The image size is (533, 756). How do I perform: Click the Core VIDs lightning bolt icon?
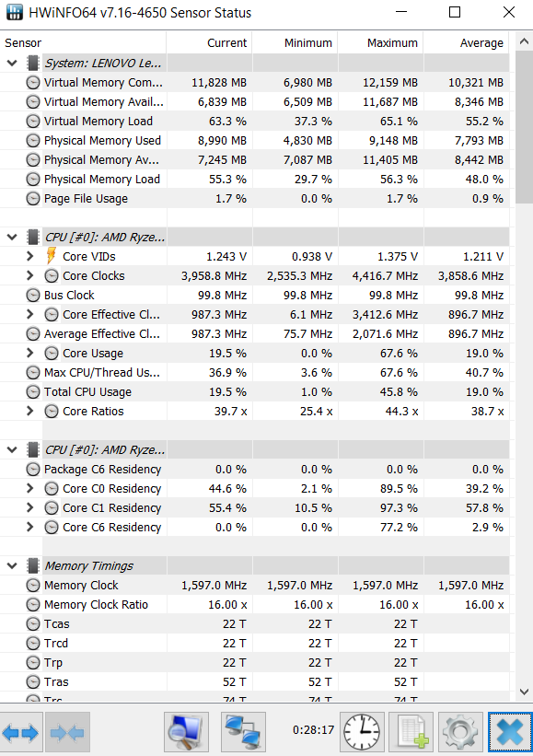coord(51,256)
